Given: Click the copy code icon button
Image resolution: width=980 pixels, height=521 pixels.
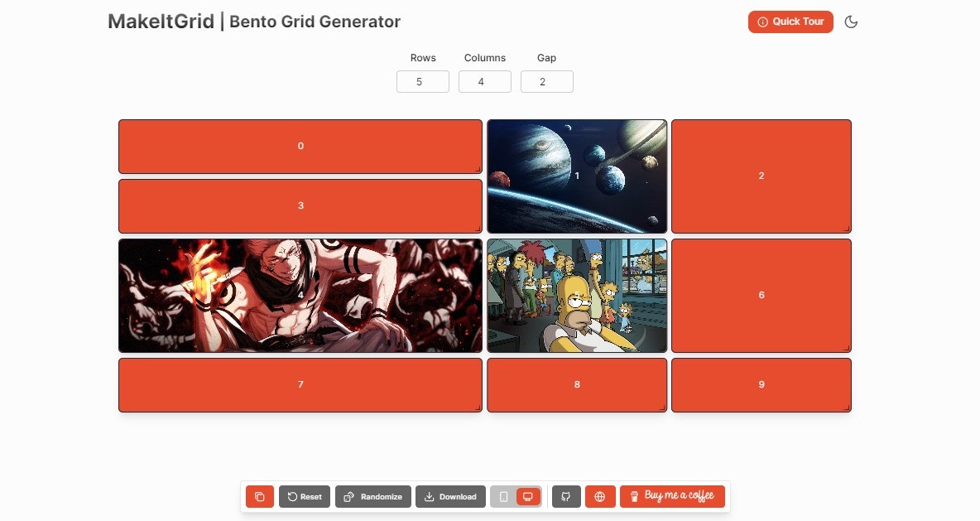Looking at the screenshot, I should pyautogui.click(x=260, y=497).
